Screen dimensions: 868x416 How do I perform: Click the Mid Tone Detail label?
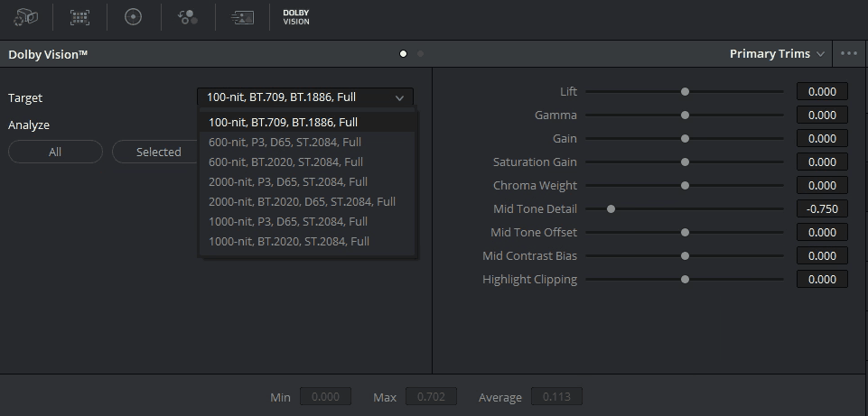535,209
